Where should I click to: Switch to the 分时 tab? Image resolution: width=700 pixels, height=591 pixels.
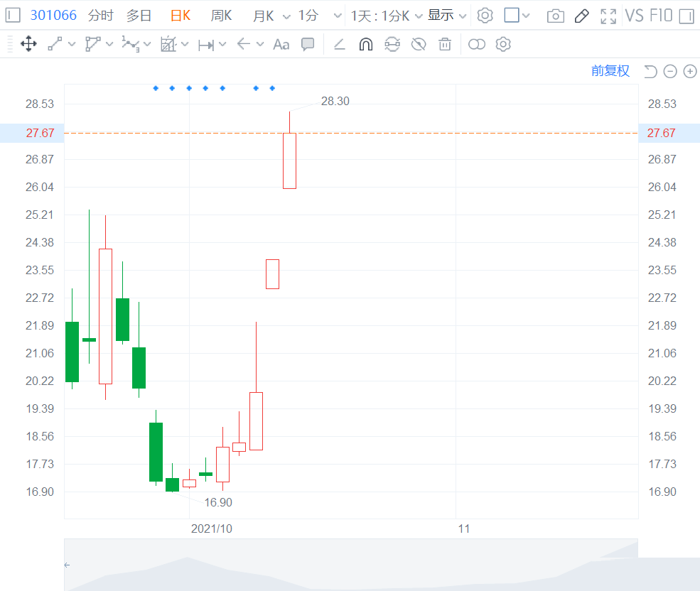click(100, 16)
